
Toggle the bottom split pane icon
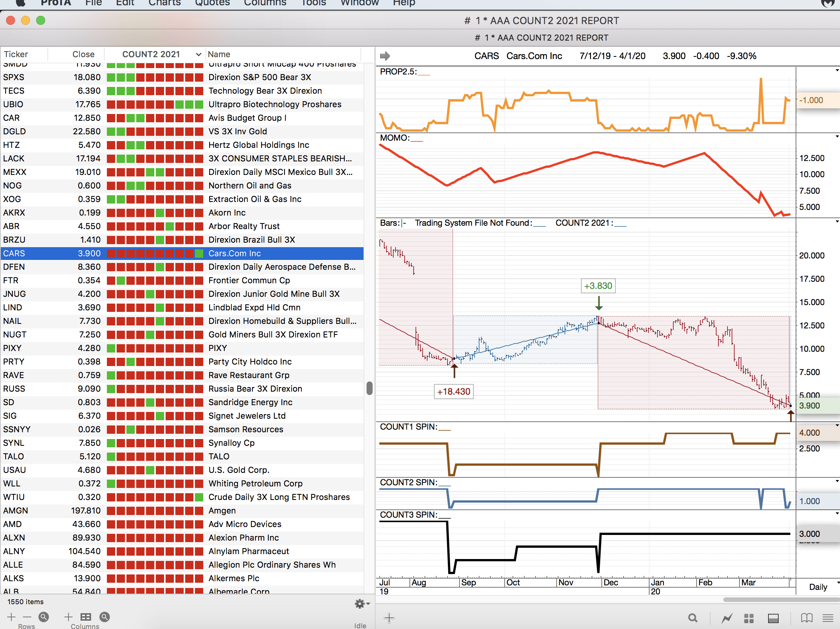[x=773, y=618]
